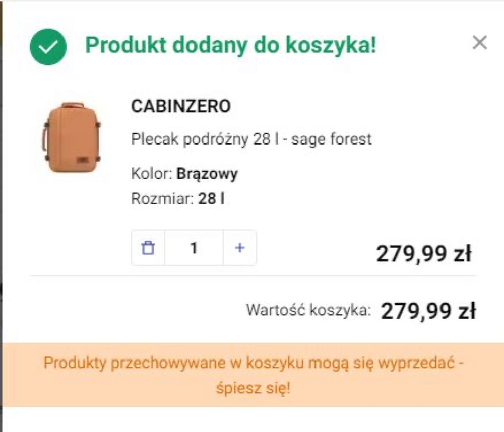This screenshot has height=432, width=504.
Task: Click the green checkmark success icon
Action: [x=48, y=47]
